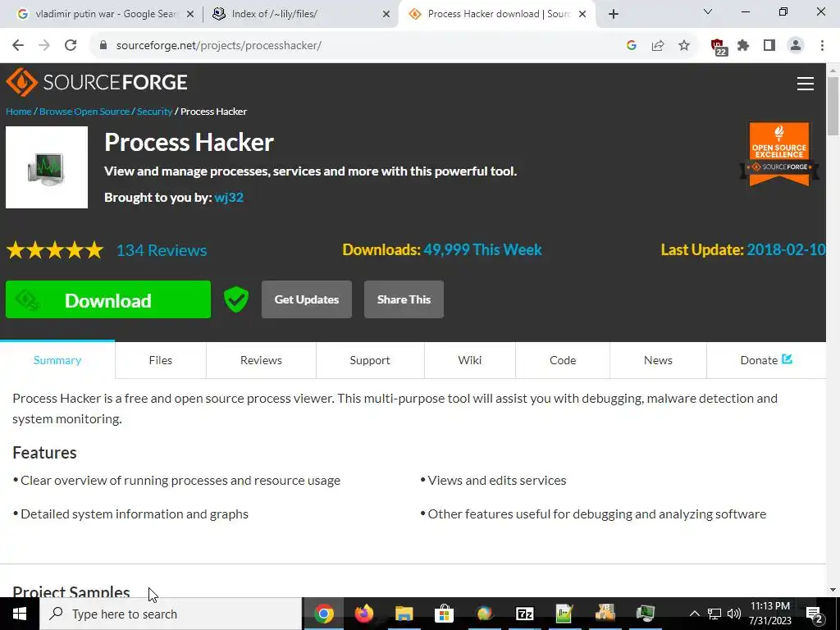This screenshot has width=840, height=630.
Task: Click the share page icon
Action: [x=658, y=46]
